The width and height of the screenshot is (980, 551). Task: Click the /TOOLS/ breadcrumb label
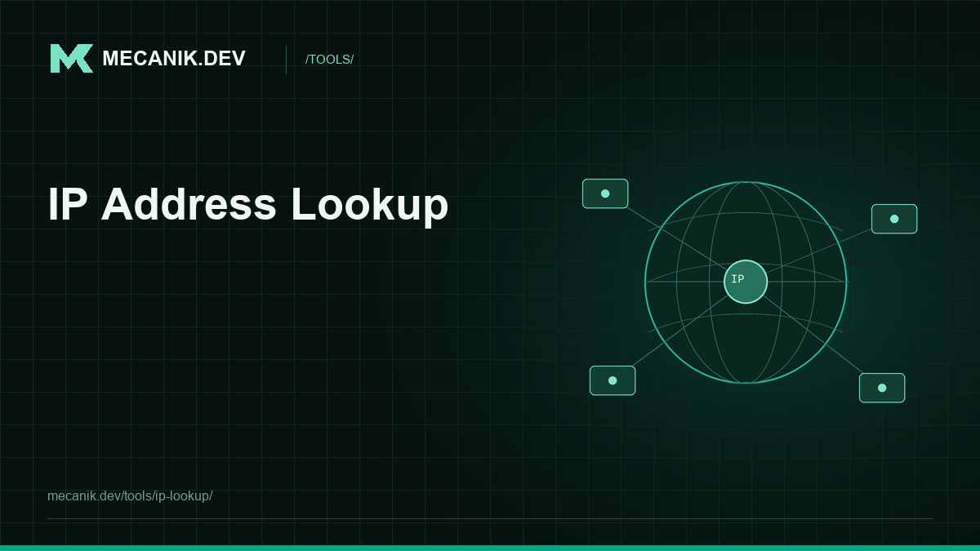329,60
